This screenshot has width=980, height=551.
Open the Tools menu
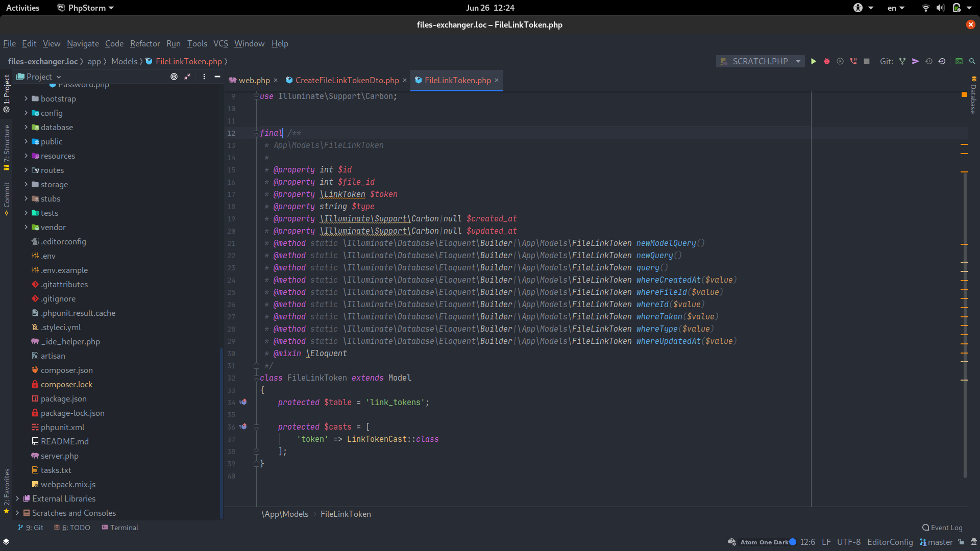point(197,43)
